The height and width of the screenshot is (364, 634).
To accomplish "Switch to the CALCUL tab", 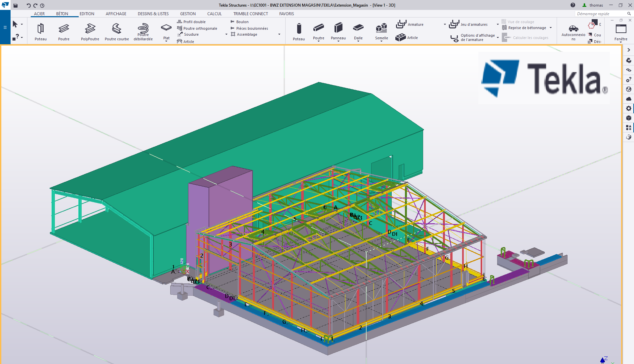I will pyautogui.click(x=215, y=14).
